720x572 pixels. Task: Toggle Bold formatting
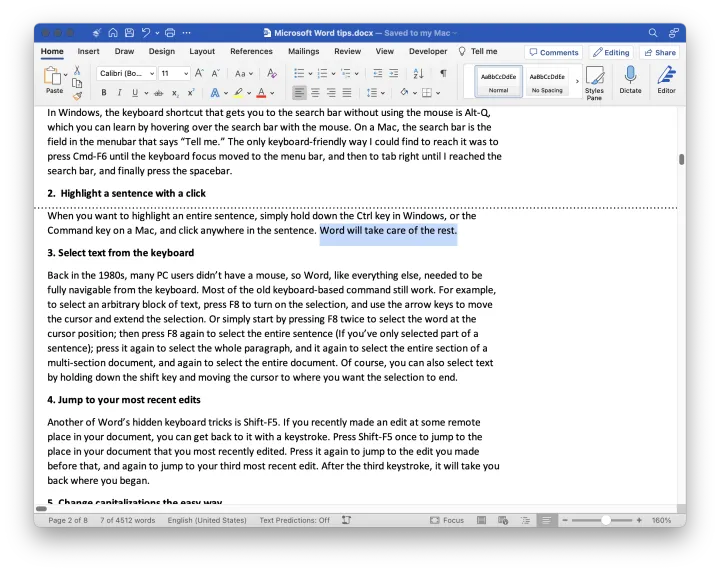[x=104, y=93]
